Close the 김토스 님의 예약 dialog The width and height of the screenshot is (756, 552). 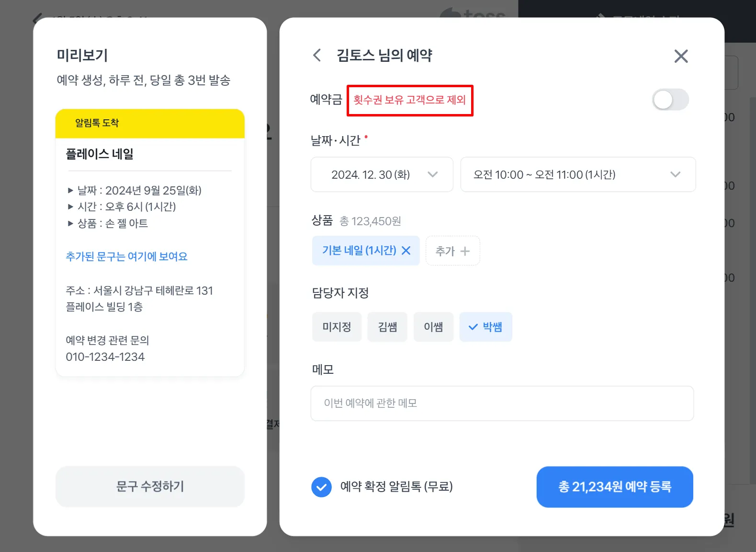coord(681,56)
